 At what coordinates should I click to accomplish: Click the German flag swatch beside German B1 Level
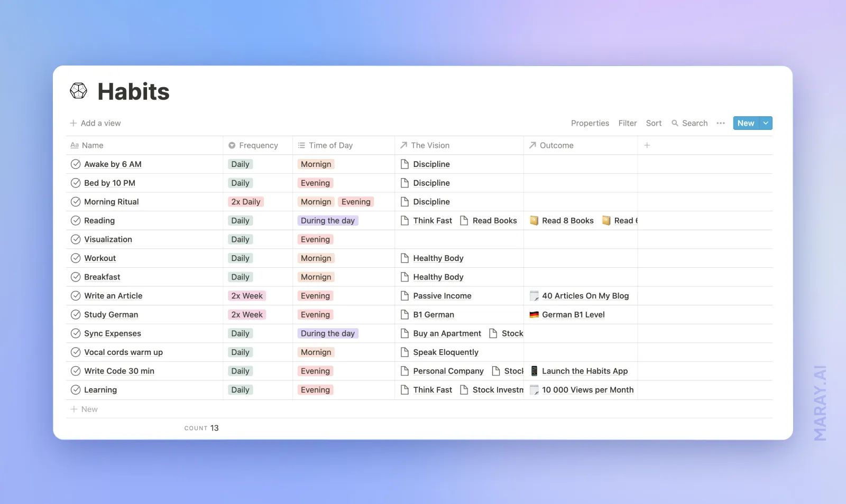[x=534, y=314]
